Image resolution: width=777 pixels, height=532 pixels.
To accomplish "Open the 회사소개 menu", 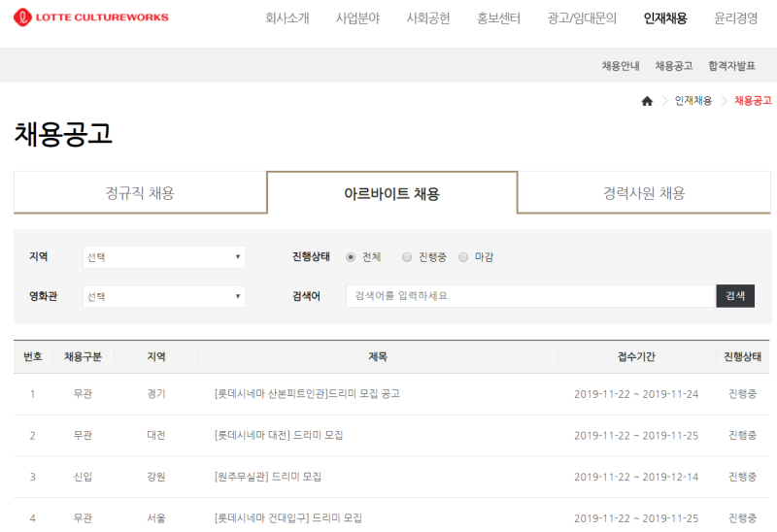I will click(287, 18).
